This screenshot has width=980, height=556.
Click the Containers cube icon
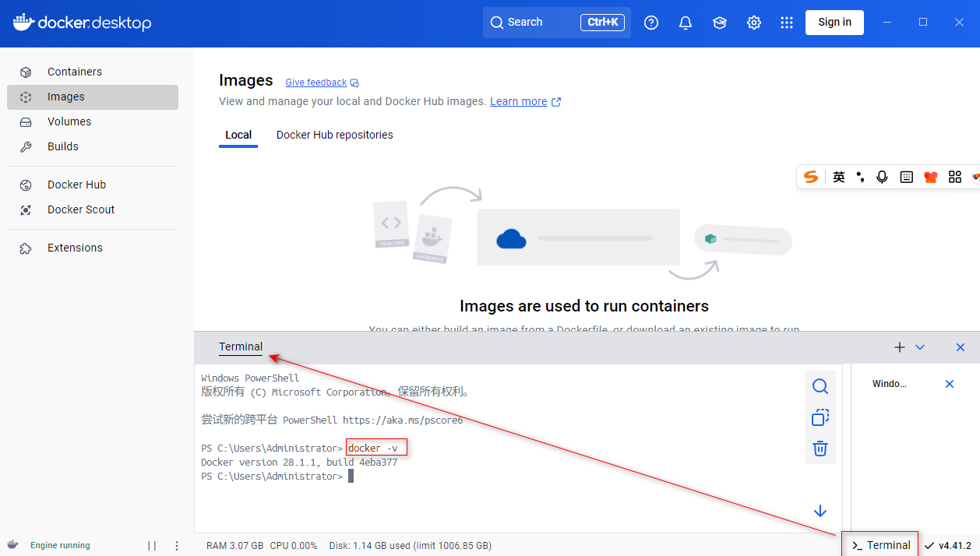coord(26,72)
